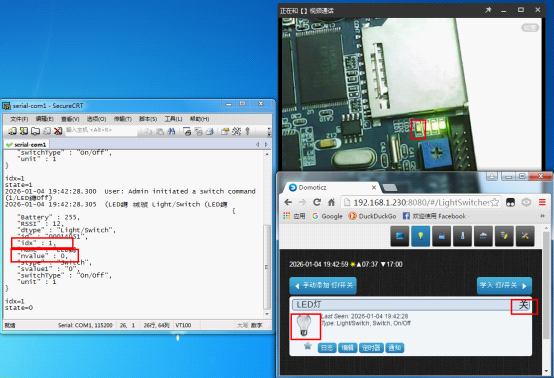Click the SecureCRT tab scroll left arrow
Image resolution: width=554 pixels, height=378 pixels.
pyautogui.click(x=258, y=144)
